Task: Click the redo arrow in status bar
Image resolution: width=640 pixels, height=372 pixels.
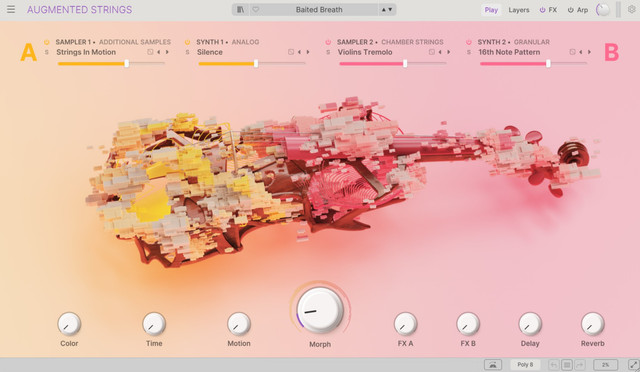Action: 580,365
